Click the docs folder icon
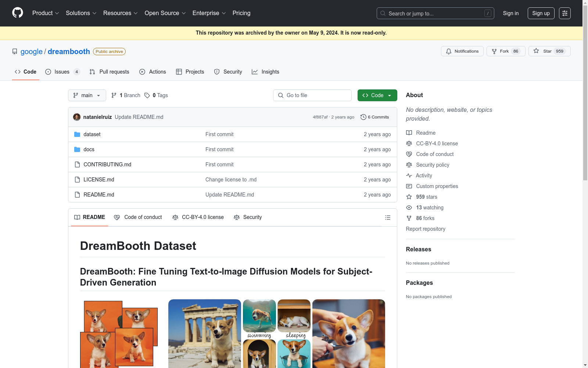 pyautogui.click(x=77, y=149)
